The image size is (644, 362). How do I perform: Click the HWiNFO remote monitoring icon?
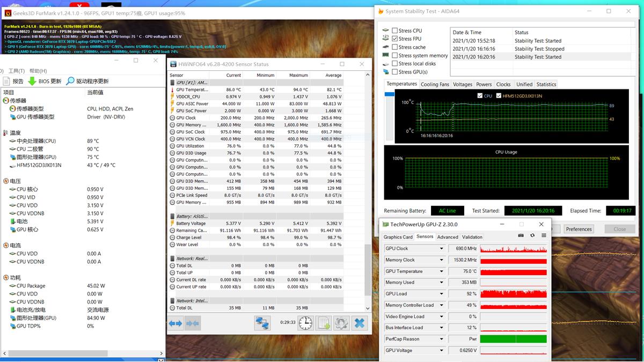tap(262, 323)
